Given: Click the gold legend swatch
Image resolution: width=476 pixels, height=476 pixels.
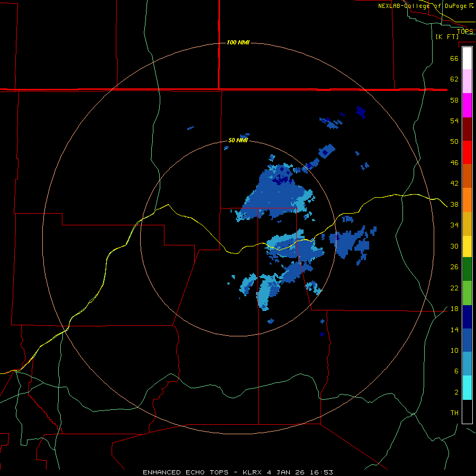Looking at the screenshot, I should [x=467, y=224].
